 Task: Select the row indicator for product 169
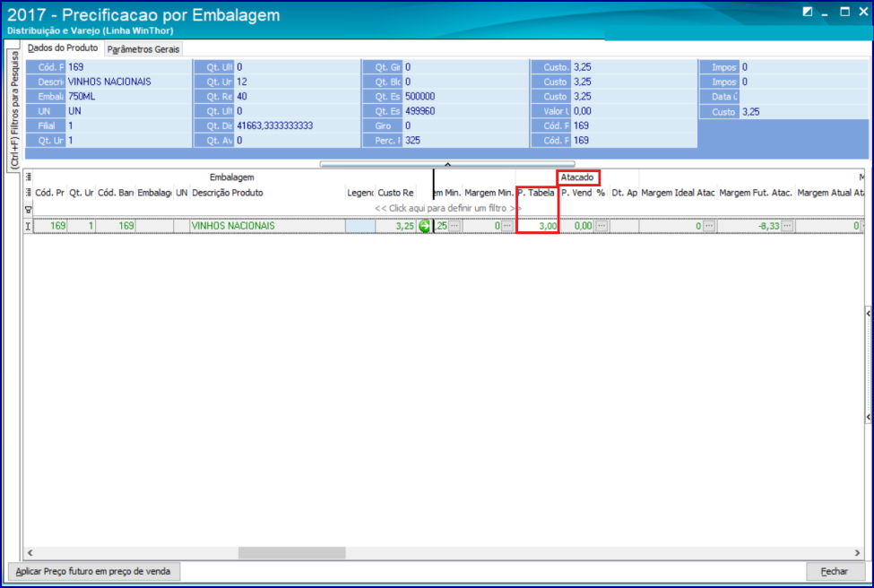29,226
